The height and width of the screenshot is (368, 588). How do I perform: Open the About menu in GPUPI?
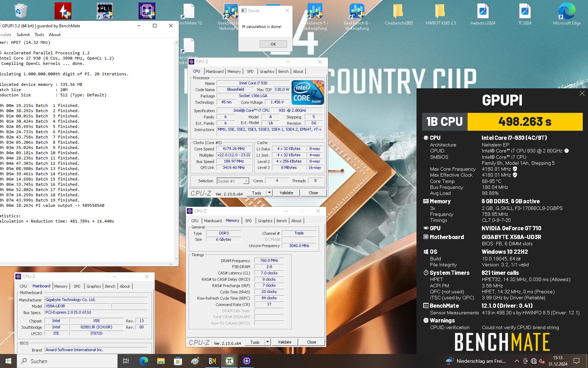click(x=55, y=35)
